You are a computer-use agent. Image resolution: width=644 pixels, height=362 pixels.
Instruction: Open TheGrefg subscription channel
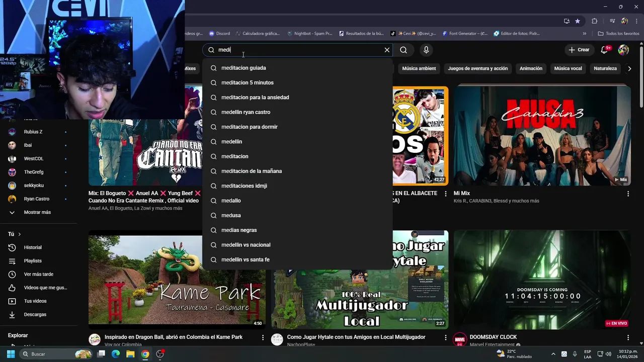click(x=38, y=172)
